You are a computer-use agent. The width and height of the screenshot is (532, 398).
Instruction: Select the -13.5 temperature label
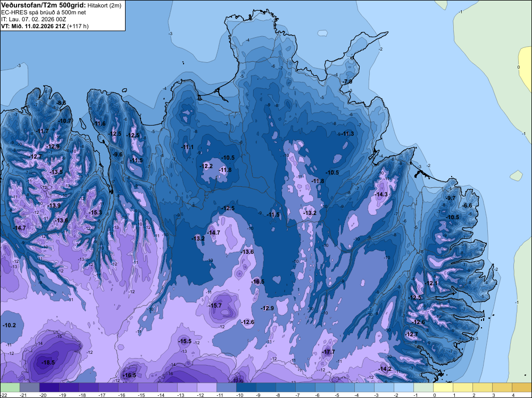(56, 172)
